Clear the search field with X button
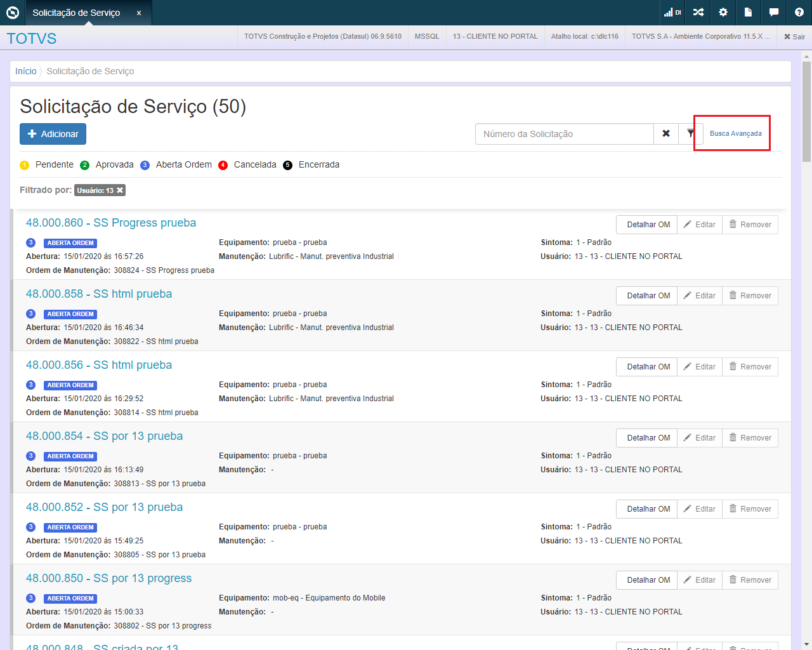The image size is (812, 650). click(666, 134)
